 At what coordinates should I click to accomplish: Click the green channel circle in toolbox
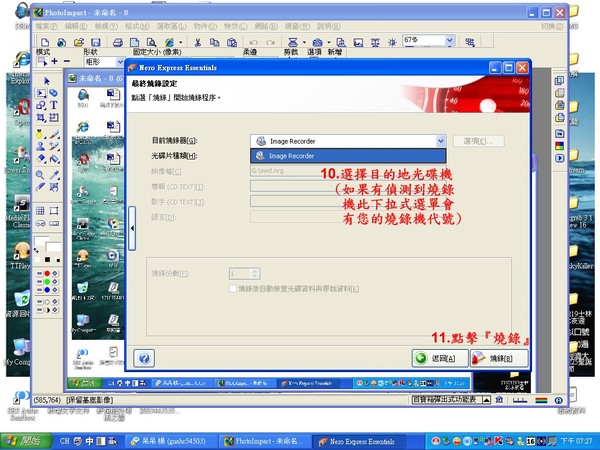coord(47,281)
